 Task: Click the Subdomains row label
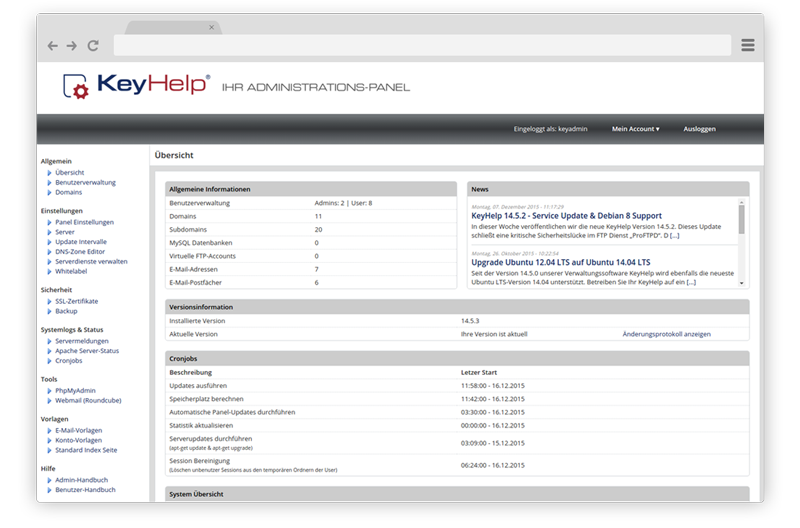(188, 230)
